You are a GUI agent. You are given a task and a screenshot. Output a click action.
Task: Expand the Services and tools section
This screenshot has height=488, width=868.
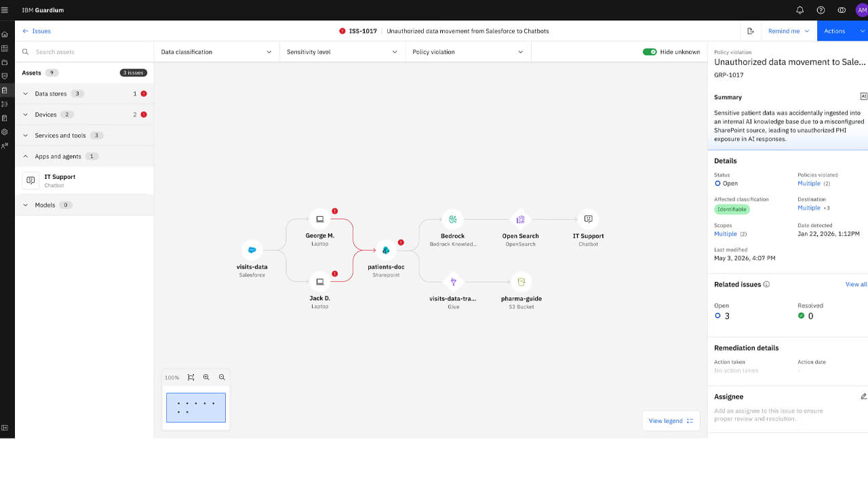pyautogui.click(x=26, y=136)
